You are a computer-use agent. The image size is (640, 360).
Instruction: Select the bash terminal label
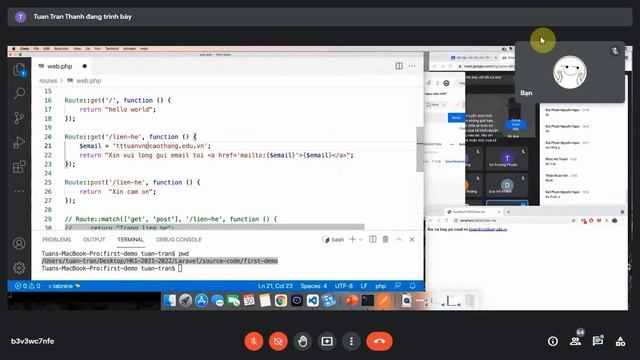pyautogui.click(x=333, y=240)
